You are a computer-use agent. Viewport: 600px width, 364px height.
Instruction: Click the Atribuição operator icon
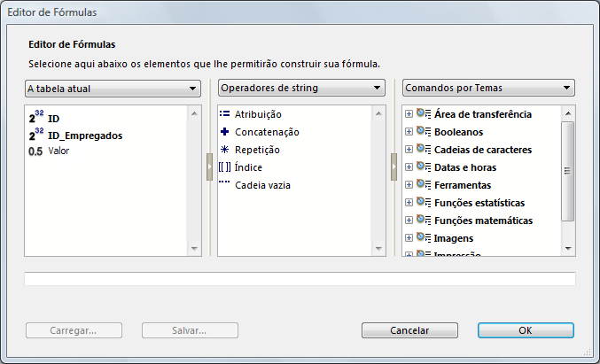coord(225,114)
